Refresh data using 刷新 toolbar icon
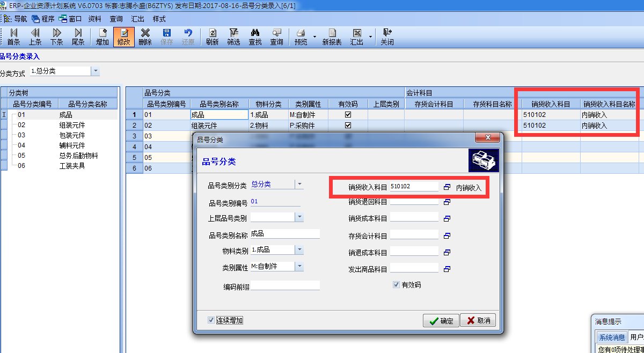The height and width of the screenshot is (353, 644). tap(213, 36)
